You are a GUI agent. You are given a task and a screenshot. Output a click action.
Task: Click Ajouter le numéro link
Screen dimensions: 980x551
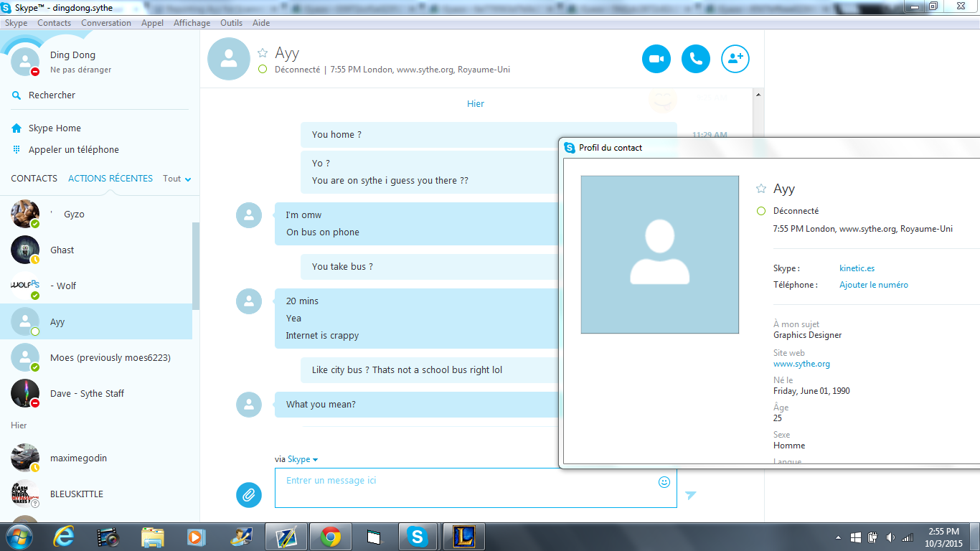tap(874, 285)
